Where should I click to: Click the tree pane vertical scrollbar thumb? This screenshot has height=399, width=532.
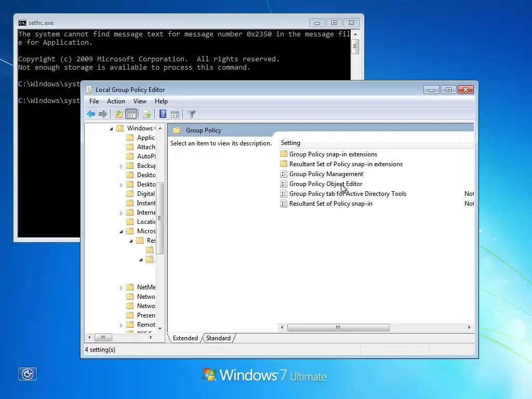tap(160, 218)
